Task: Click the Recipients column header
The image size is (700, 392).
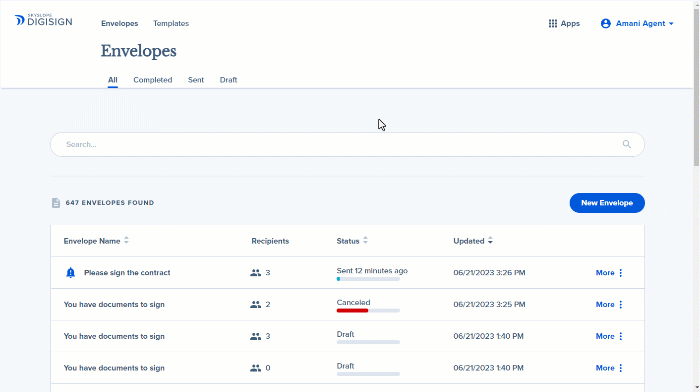Action: [x=270, y=241]
